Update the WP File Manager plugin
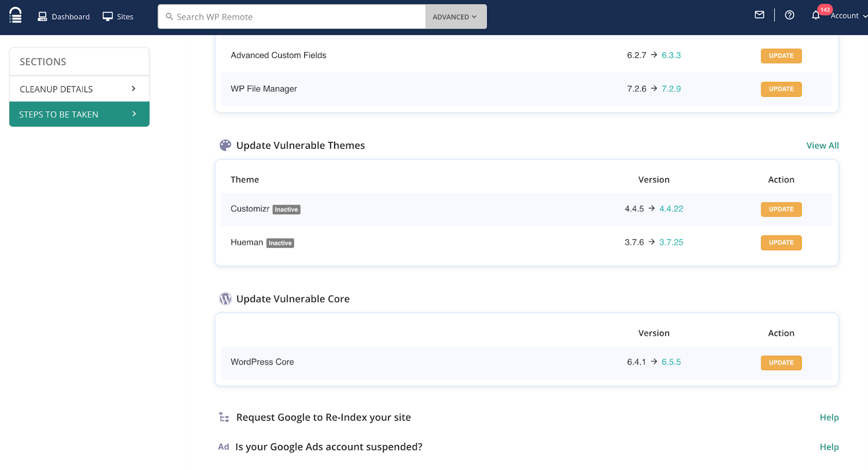This screenshot has width=868, height=470. (781, 89)
